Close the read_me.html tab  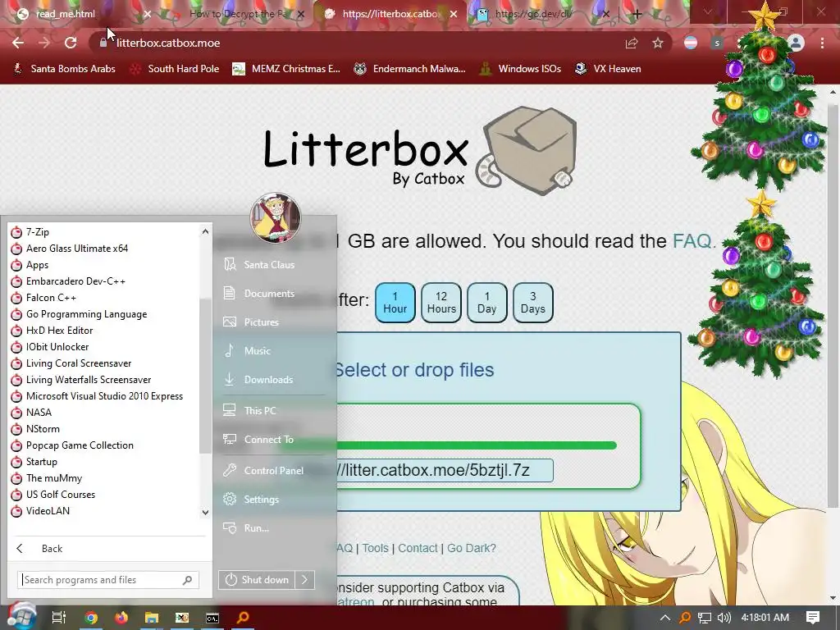147,14
